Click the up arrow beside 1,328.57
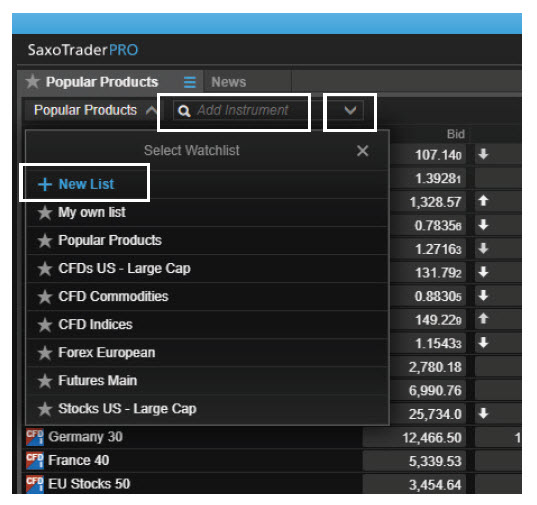Screen dimensions: 537x505 point(483,201)
